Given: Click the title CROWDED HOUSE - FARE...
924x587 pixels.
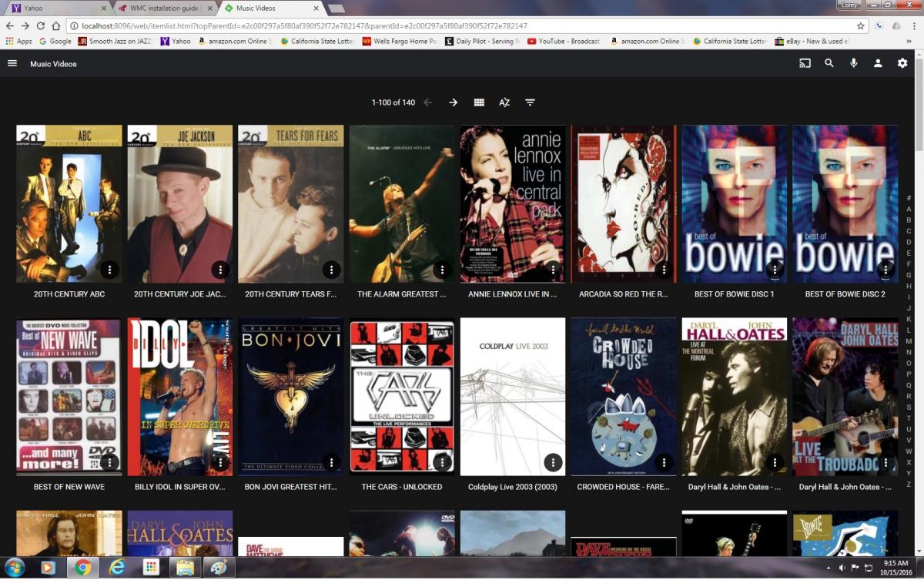Looking at the screenshot, I should (624, 487).
